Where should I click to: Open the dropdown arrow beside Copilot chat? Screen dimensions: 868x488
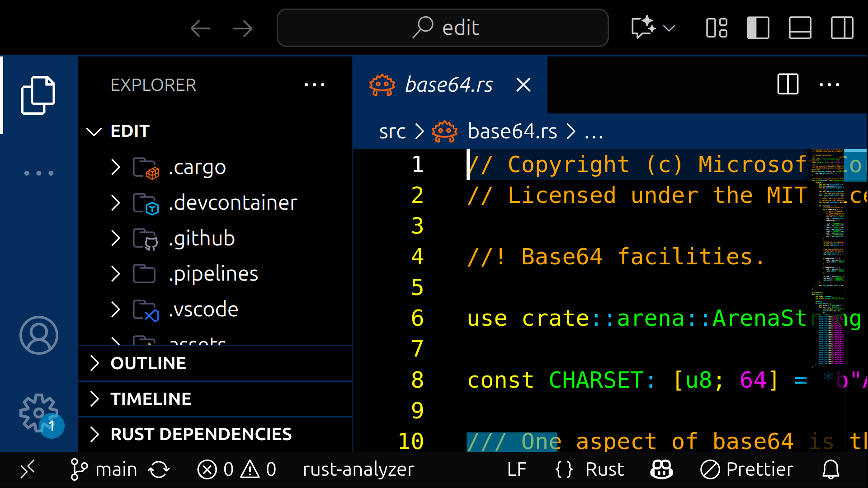pyautogui.click(x=669, y=28)
